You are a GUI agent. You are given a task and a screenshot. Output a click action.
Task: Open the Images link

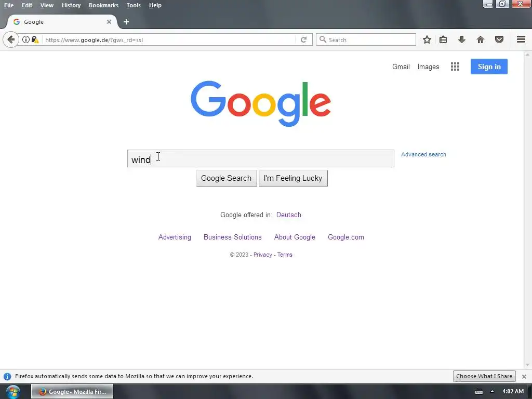click(428, 67)
